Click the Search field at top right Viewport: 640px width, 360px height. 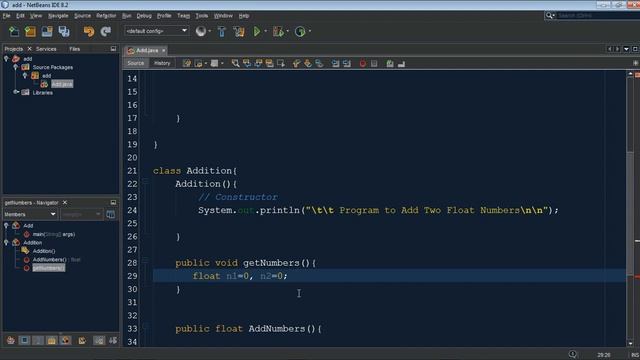tap(597, 16)
